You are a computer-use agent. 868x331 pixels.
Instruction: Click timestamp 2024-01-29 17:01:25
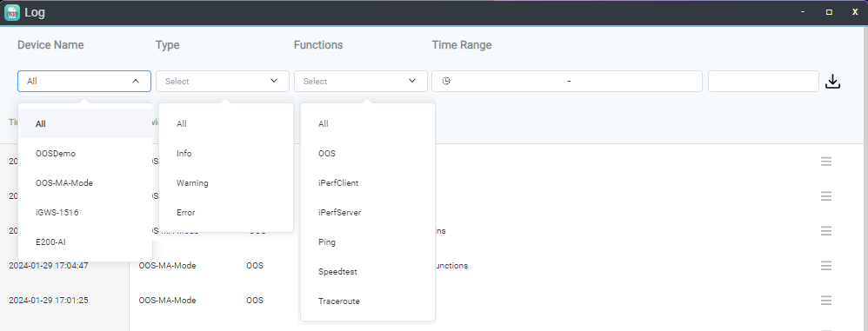(x=48, y=301)
